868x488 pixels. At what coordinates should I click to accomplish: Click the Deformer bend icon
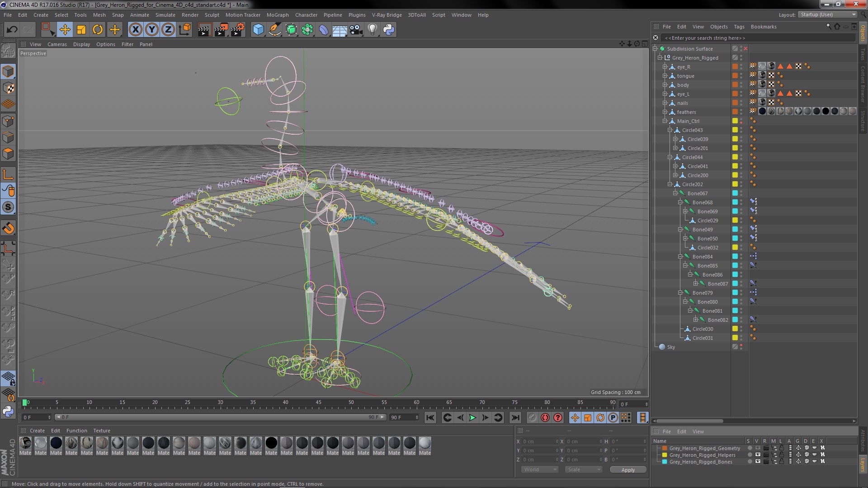tap(324, 30)
